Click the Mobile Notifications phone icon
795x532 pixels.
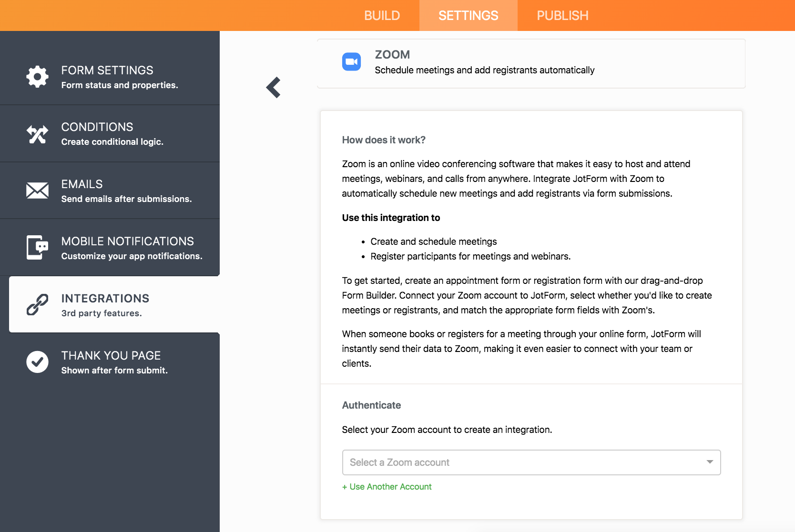pos(37,247)
